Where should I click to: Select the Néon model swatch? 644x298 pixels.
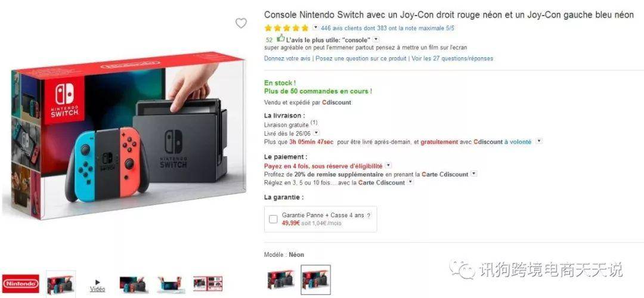pyautogui.click(x=315, y=280)
